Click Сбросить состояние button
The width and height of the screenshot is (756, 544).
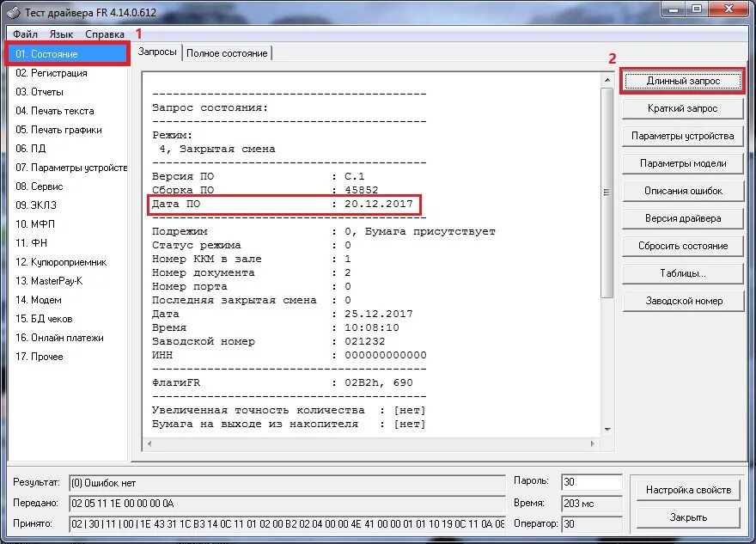coord(683,246)
